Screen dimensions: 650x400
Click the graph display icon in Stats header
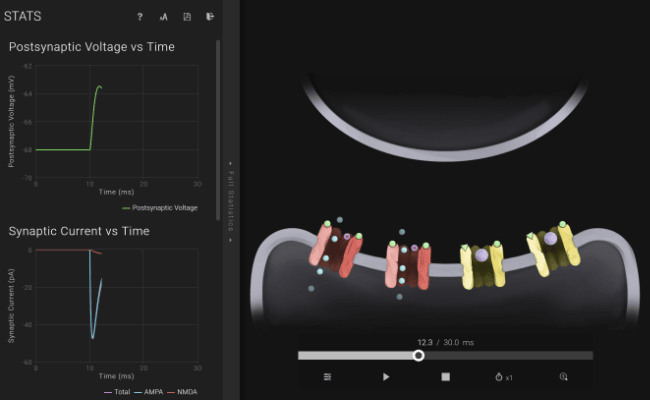(x=163, y=17)
